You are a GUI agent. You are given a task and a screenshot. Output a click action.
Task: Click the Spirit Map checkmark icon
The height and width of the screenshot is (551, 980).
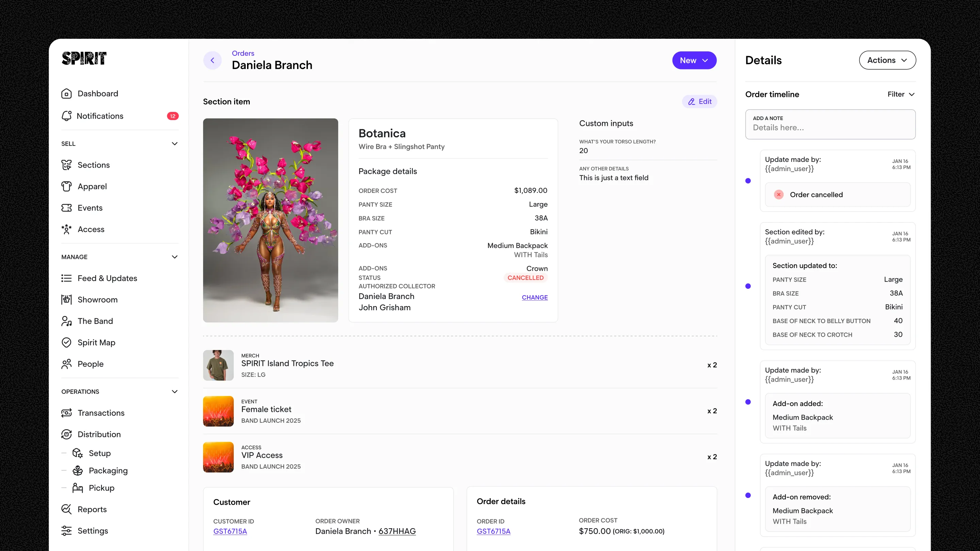tap(66, 343)
